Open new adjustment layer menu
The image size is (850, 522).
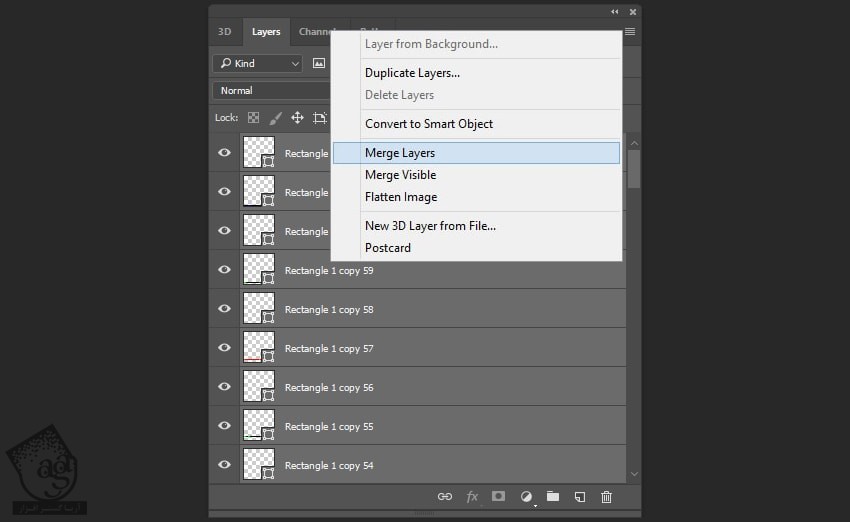click(x=526, y=497)
